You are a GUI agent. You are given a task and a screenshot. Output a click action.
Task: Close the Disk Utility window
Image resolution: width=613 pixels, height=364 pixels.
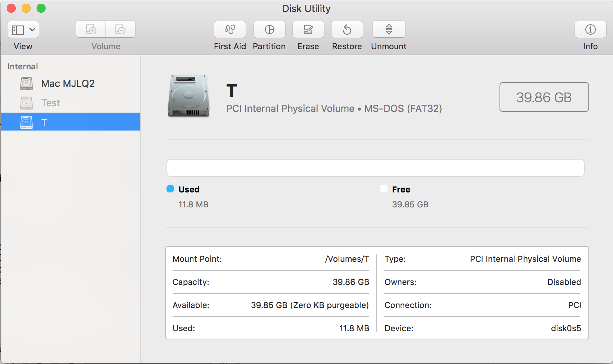(x=11, y=8)
